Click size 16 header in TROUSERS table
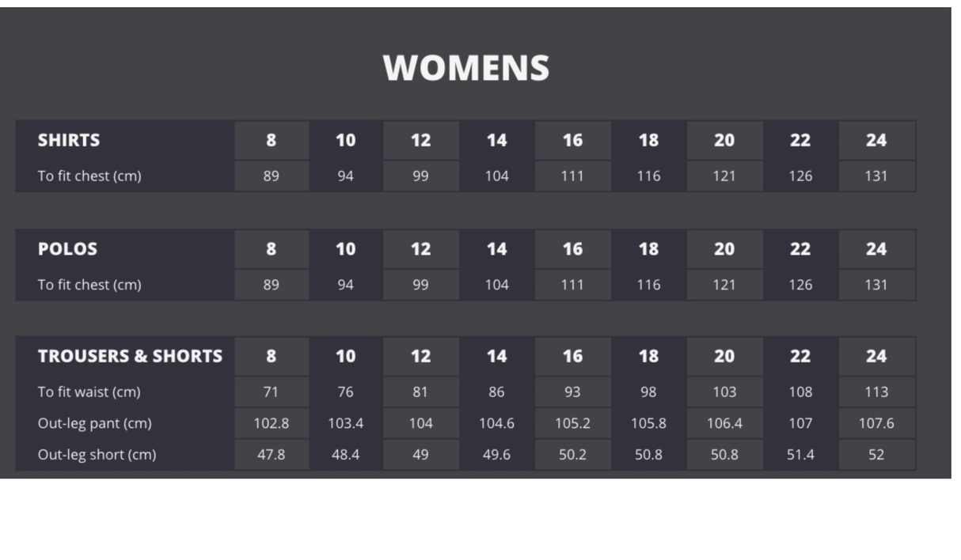961x560 pixels. [x=572, y=356]
